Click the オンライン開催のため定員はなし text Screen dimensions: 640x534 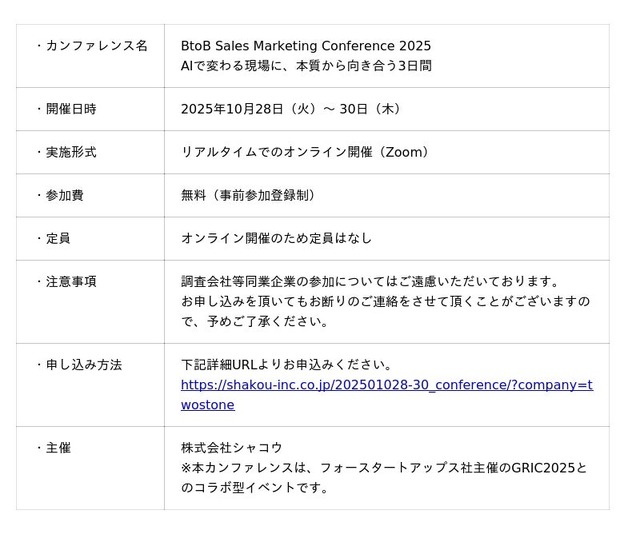[x=276, y=238]
